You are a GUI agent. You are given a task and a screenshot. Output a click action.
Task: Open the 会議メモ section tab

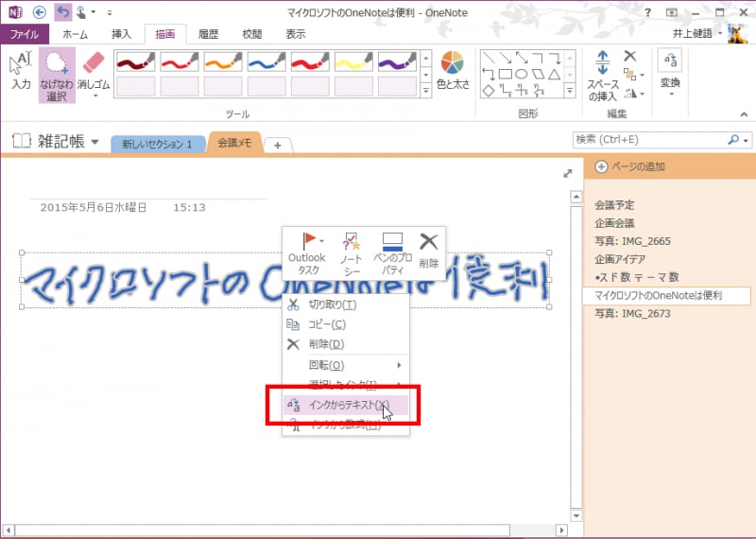pos(234,143)
